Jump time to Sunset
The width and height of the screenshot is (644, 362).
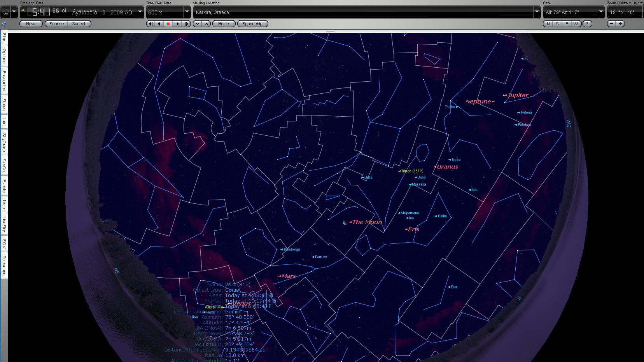[79, 24]
